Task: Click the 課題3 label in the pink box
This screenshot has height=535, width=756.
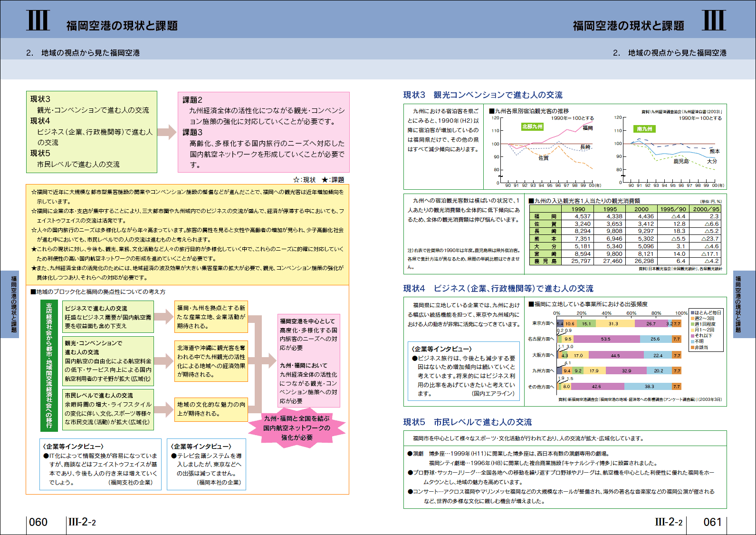Action: coord(192,132)
